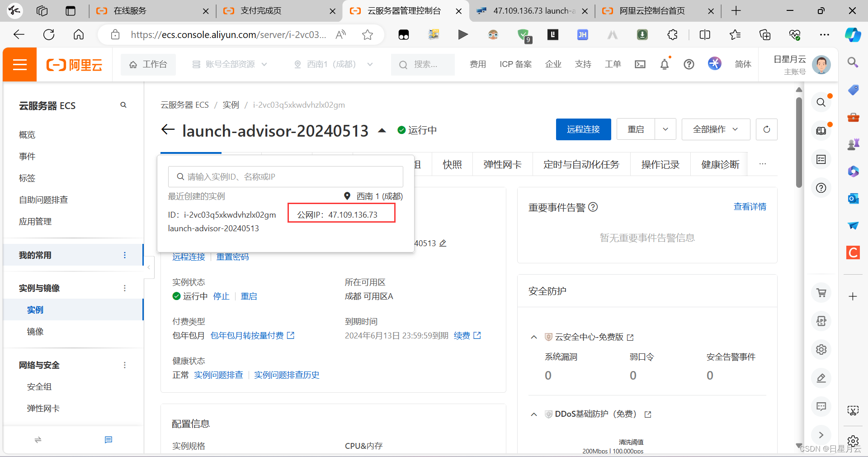The image size is (868, 457).
Task: Click the sidebar swap arrows icon
Action: tap(38, 440)
